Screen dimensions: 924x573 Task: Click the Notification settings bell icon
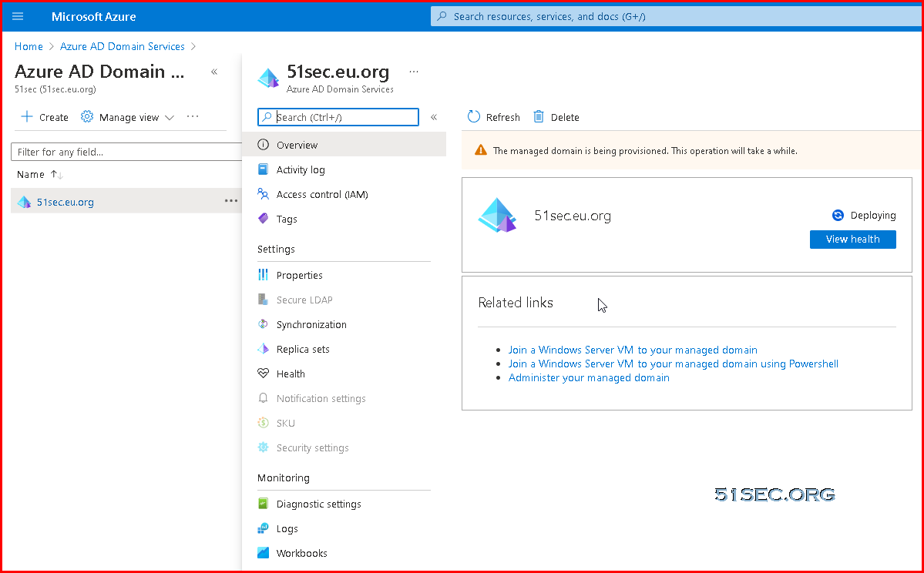[x=264, y=399]
